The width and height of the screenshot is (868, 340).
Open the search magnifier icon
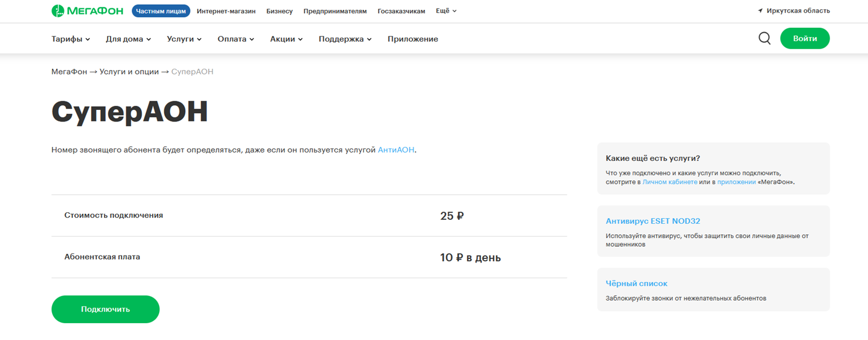764,39
